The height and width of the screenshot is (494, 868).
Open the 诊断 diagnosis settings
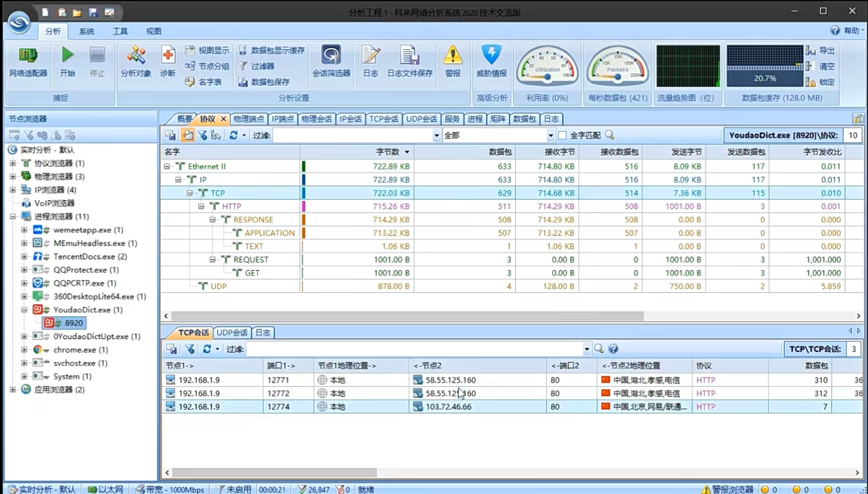pyautogui.click(x=167, y=62)
